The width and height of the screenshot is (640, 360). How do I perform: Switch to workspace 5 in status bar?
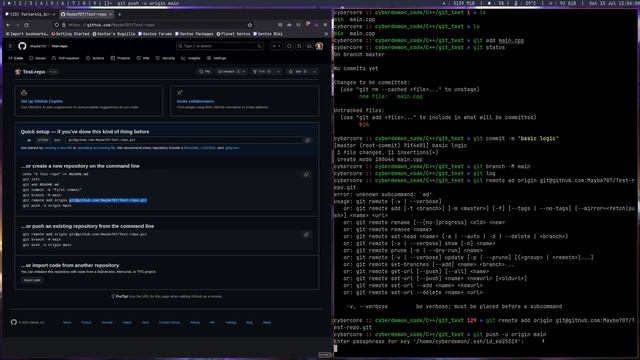point(52,3)
